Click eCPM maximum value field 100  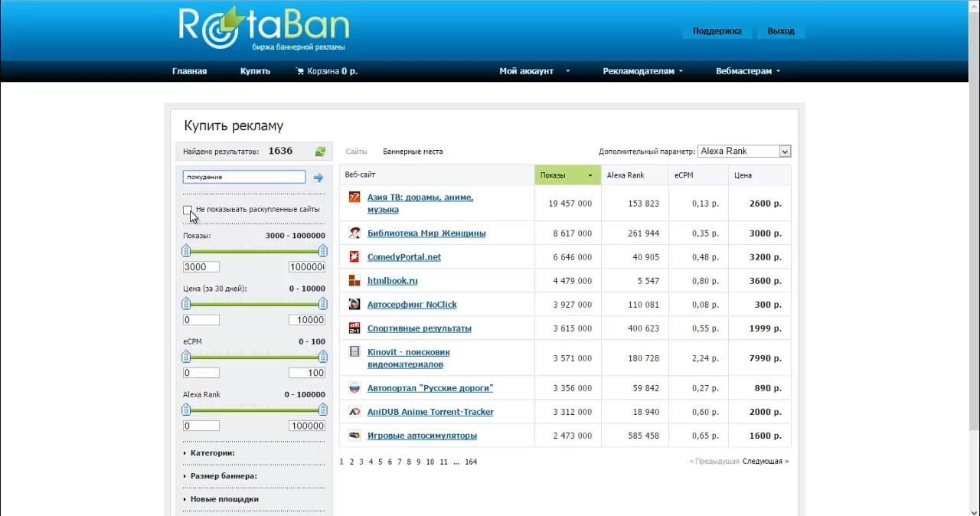307,373
